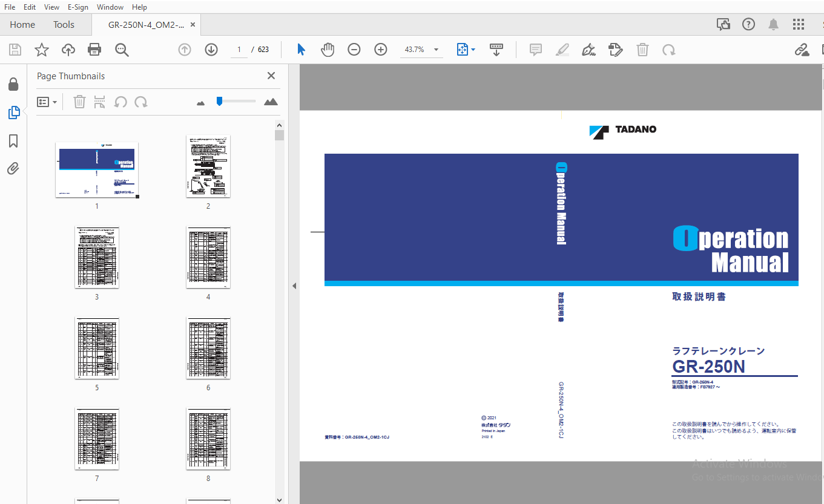
Task: Open the Window menu
Action: tap(110, 7)
